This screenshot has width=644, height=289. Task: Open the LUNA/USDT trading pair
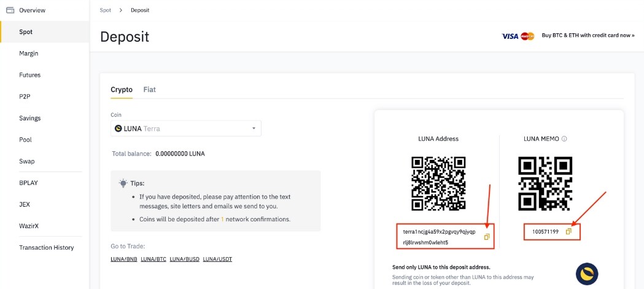218,259
